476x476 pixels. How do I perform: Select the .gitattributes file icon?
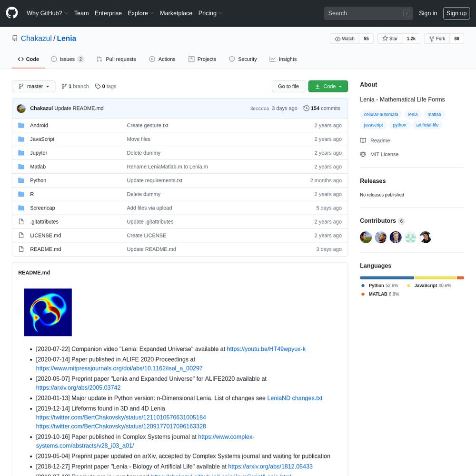[21, 222]
